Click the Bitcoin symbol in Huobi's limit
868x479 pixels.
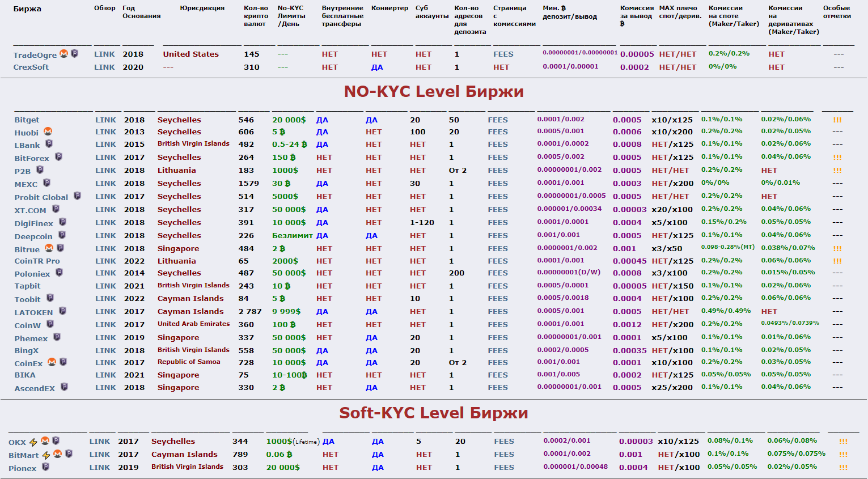pos(282,132)
